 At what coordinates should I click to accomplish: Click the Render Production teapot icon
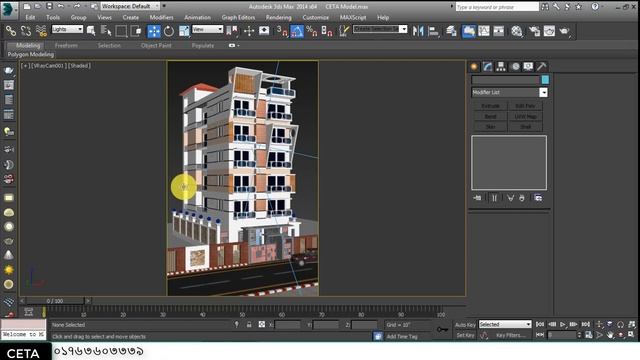click(564, 31)
